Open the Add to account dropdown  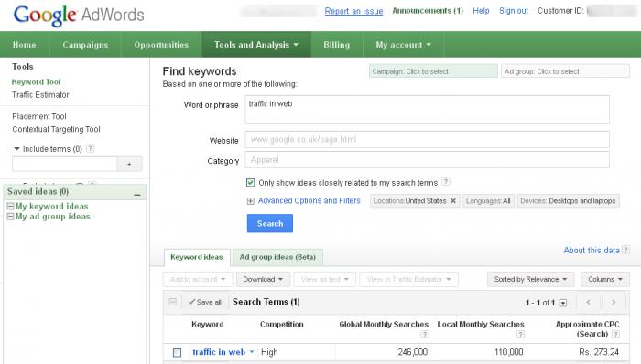(x=198, y=280)
